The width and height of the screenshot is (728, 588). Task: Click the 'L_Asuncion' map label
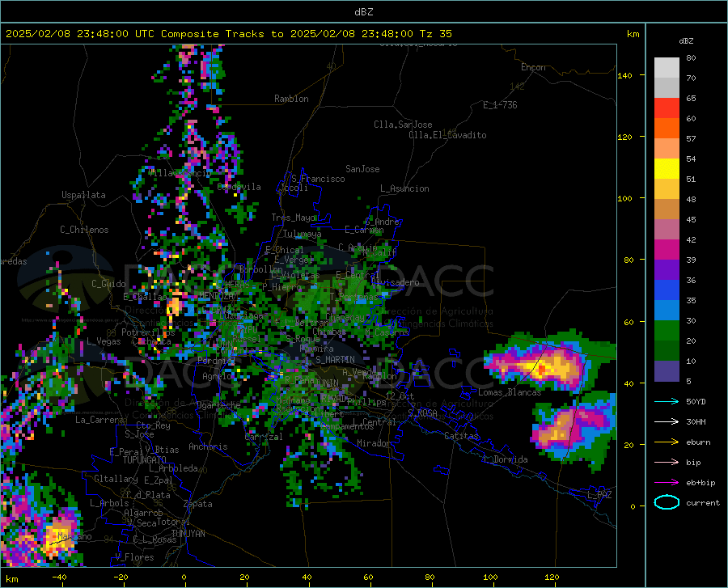coord(404,188)
